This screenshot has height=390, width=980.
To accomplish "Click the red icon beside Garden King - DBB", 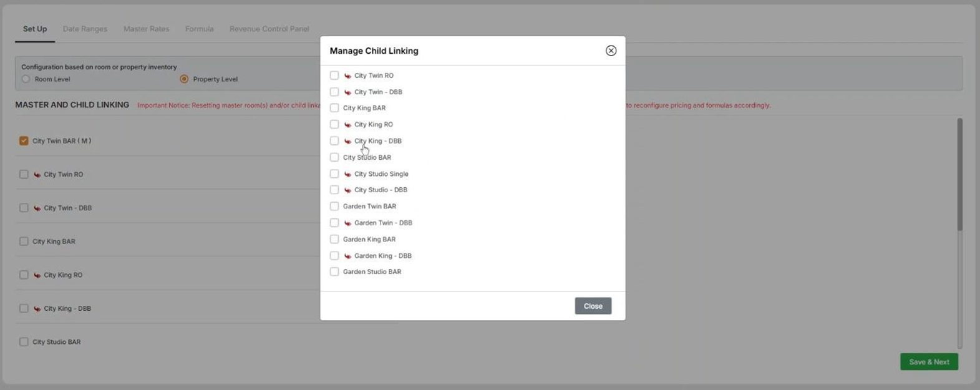I will [x=347, y=256].
